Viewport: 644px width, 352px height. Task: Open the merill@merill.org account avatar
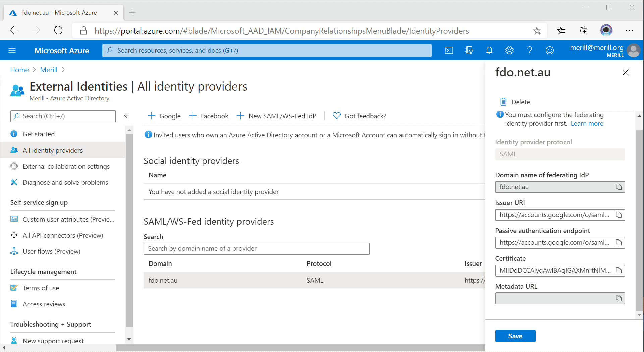pyautogui.click(x=633, y=50)
